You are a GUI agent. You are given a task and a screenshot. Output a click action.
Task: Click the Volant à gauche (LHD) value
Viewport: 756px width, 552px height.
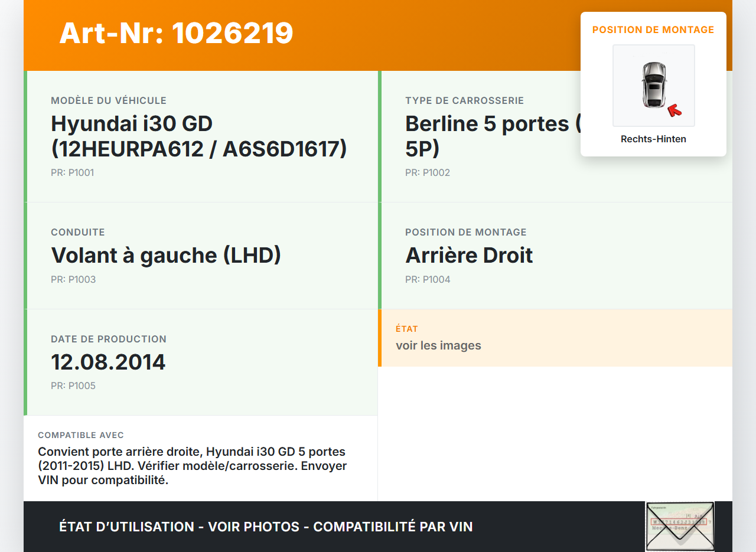coord(166,256)
